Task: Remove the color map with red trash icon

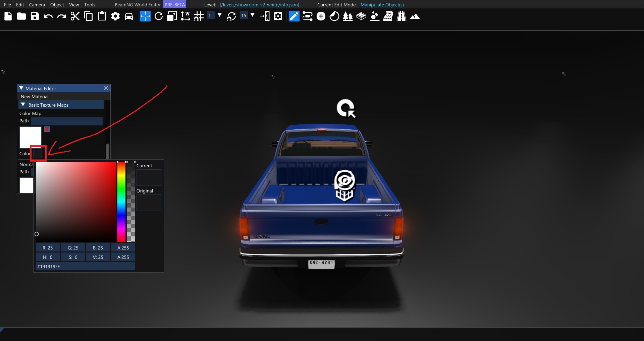Action: (x=47, y=129)
